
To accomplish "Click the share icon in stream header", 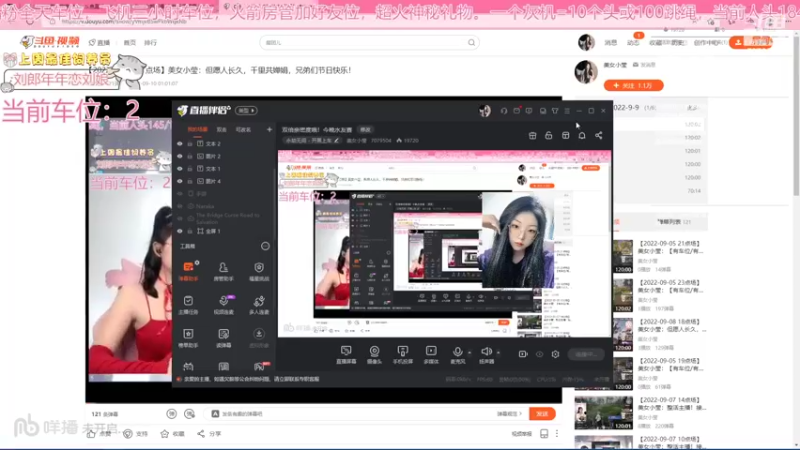I will [598, 135].
